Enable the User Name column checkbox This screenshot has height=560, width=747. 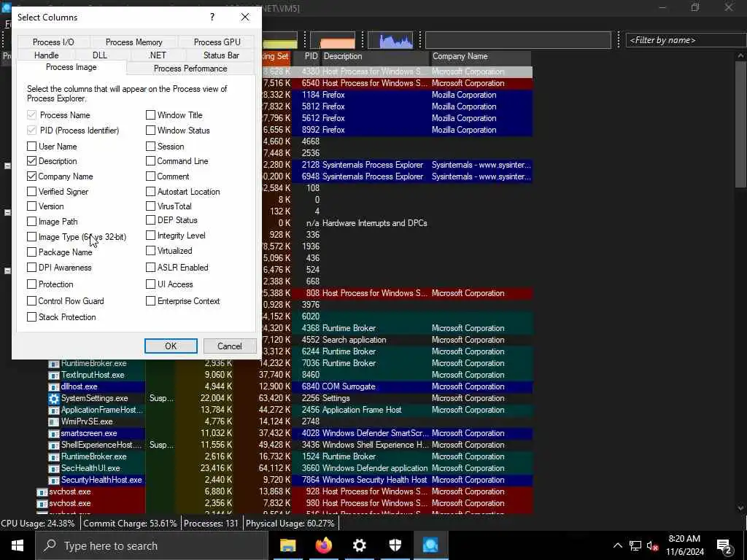click(32, 146)
